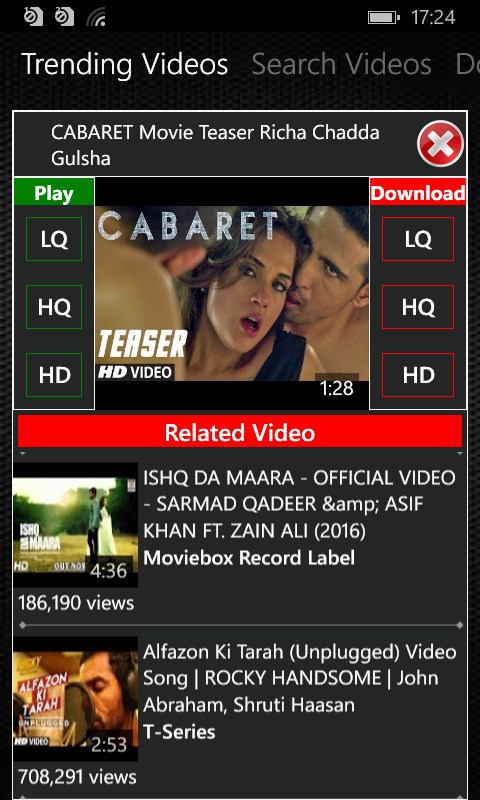Tap the Moviebox Record Label channel name
This screenshot has width=480, height=800.
[x=249, y=558]
